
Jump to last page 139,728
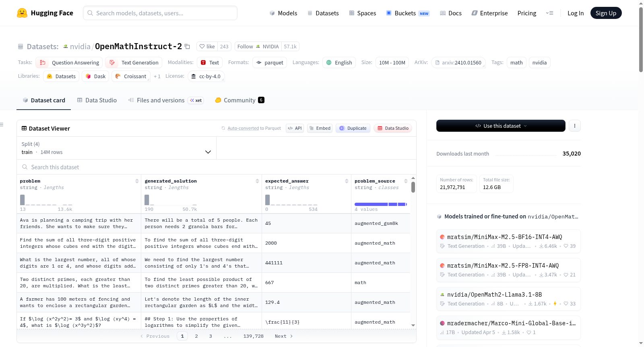[254, 336]
